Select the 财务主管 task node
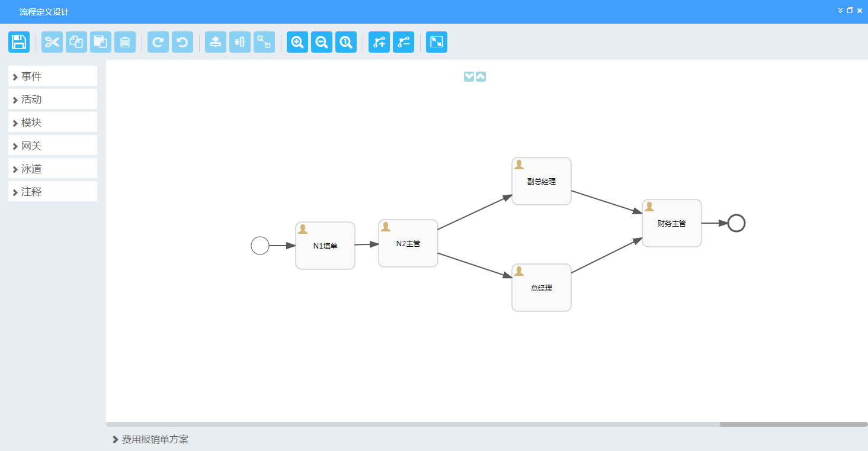Image resolution: width=868 pixels, height=451 pixels. click(672, 223)
